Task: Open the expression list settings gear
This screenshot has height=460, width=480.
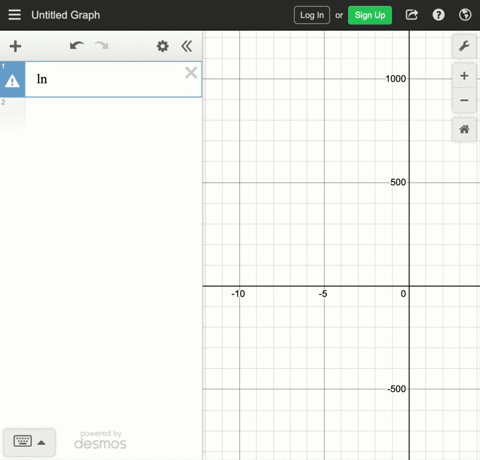Action: coord(163,46)
